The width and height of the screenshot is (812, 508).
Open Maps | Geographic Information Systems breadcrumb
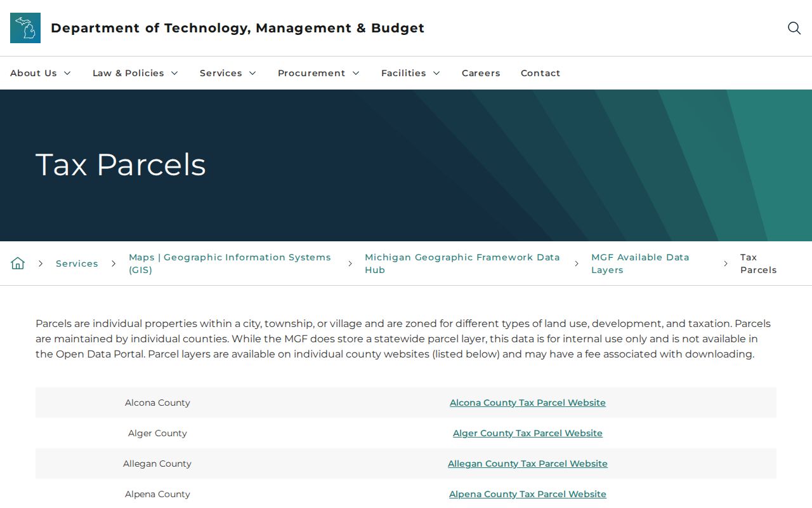[230, 264]
